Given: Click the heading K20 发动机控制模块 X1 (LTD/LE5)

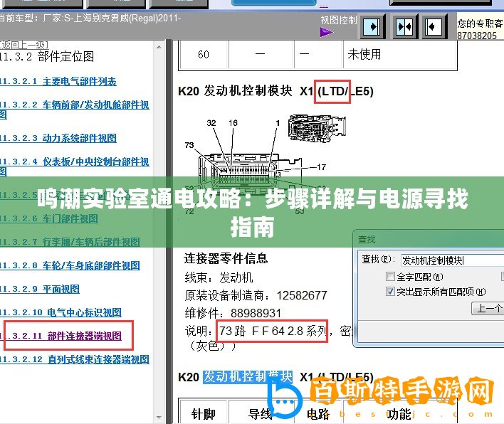Looking at the screenshot, I should (x=275, y=91).
